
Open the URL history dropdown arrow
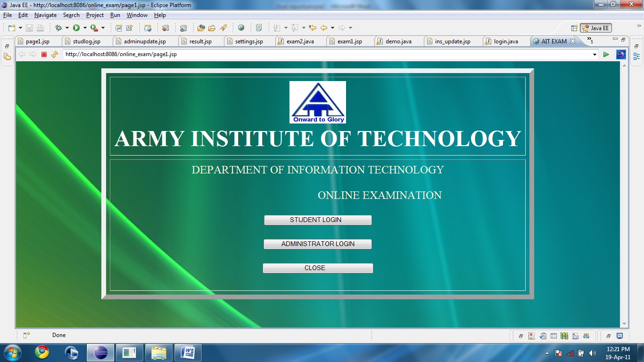594,55
